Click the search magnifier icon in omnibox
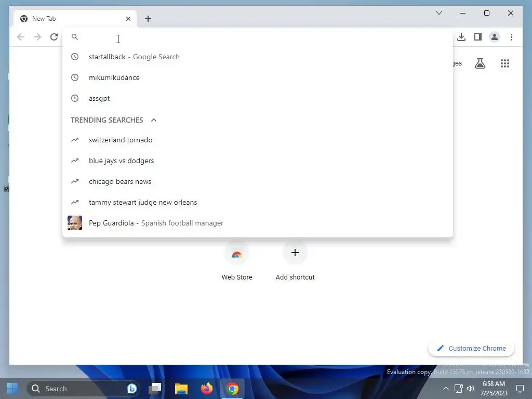Screen dimensions: 532x399 point(75,37)
